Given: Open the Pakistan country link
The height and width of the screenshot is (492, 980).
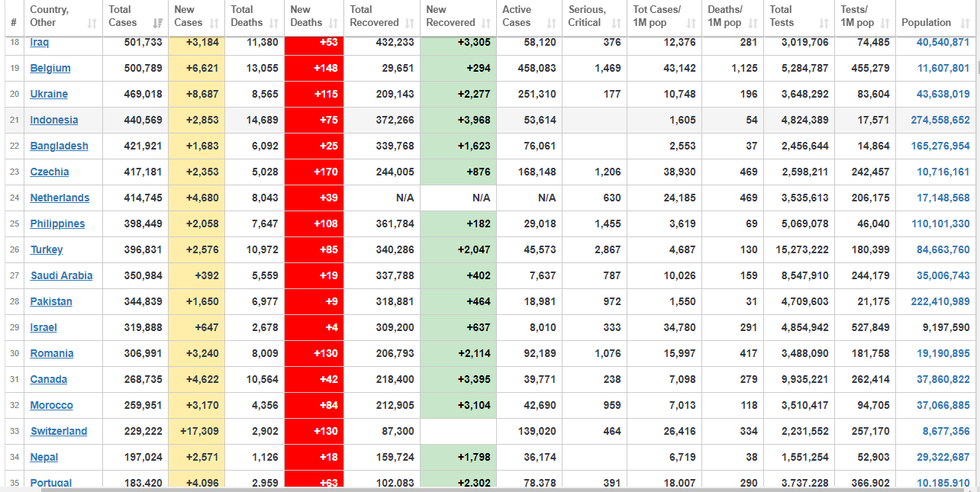Looking at the screenshot, I should 51,301.
